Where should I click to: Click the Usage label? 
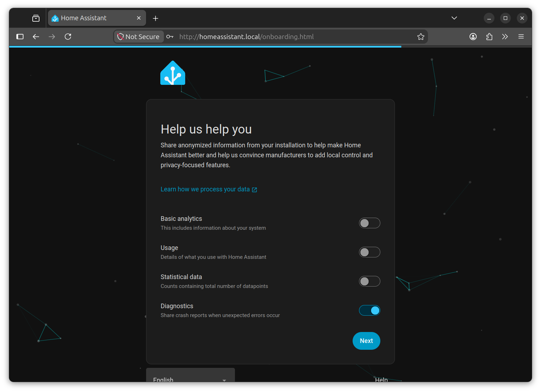pos(169,248)
